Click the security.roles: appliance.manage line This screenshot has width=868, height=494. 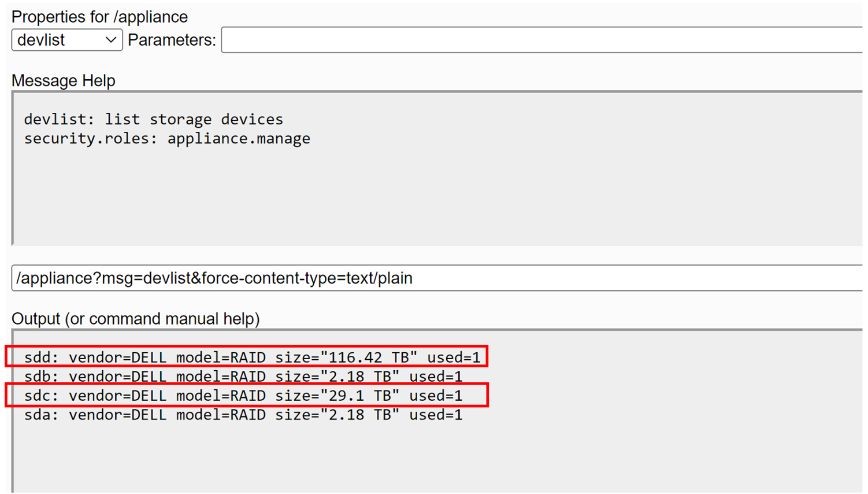pyautogui.click(x=166, y=139)
